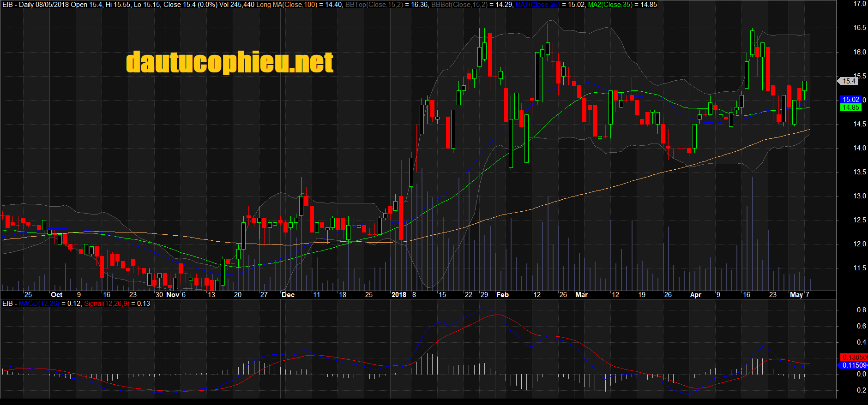This screenshot has width=868, height=405.
Task: Click the 16.0 price axis label
Action: (860, 52)
